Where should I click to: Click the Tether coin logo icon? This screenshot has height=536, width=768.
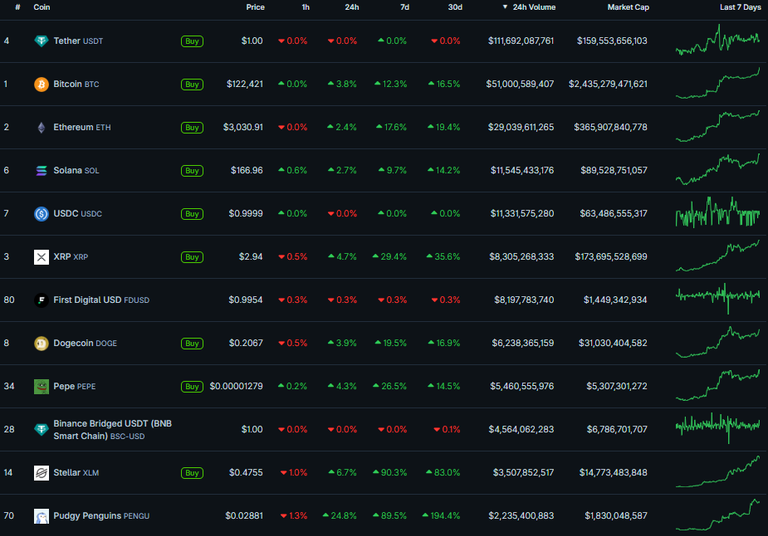41,41
